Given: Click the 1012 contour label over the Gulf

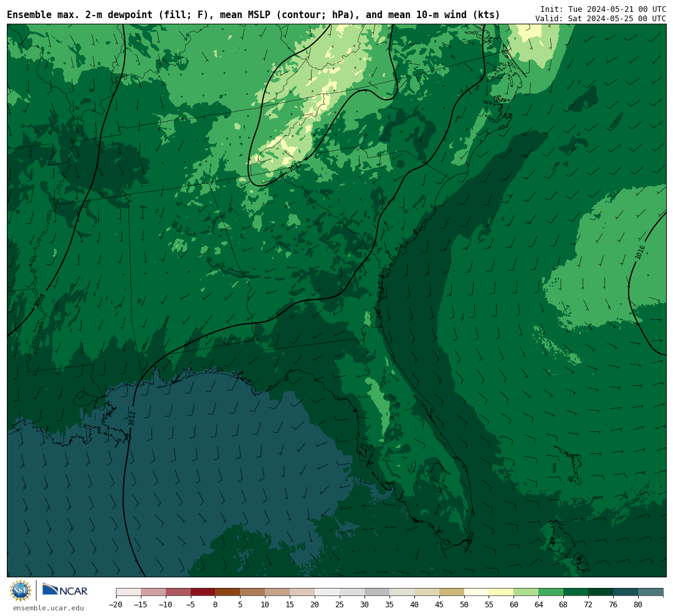Looking at the screenshot, I should pyautogui.click(x=131, y=418).
